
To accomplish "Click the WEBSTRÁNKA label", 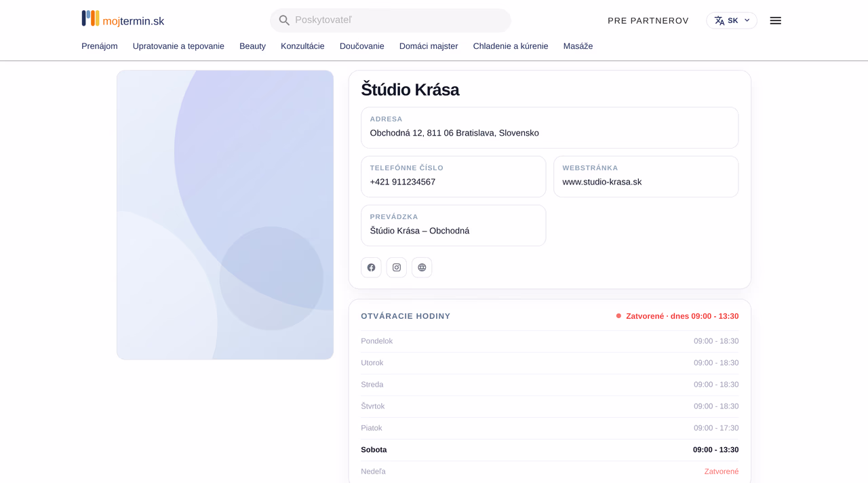I will click(x=590, y=168).
